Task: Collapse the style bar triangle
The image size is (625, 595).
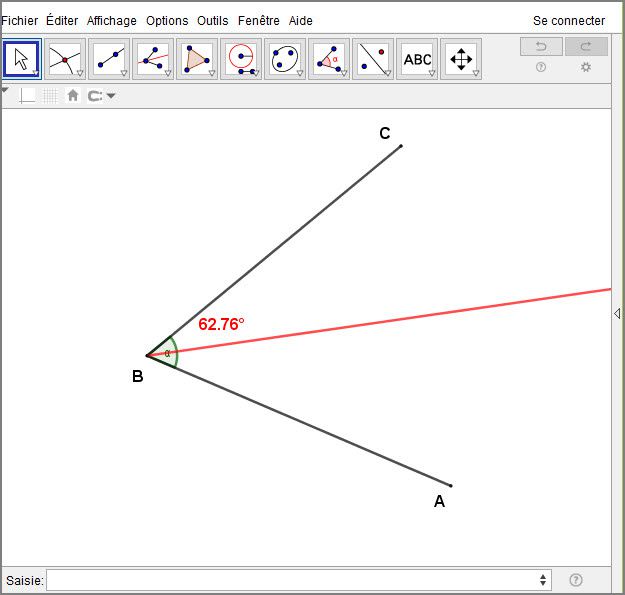Action: tap(4, 90)
